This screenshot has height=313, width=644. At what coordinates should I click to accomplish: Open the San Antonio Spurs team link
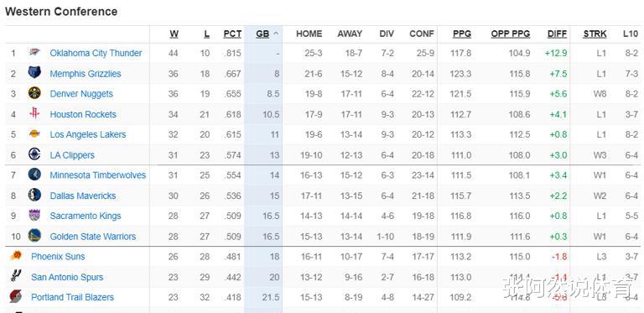[x=67, y=277]
